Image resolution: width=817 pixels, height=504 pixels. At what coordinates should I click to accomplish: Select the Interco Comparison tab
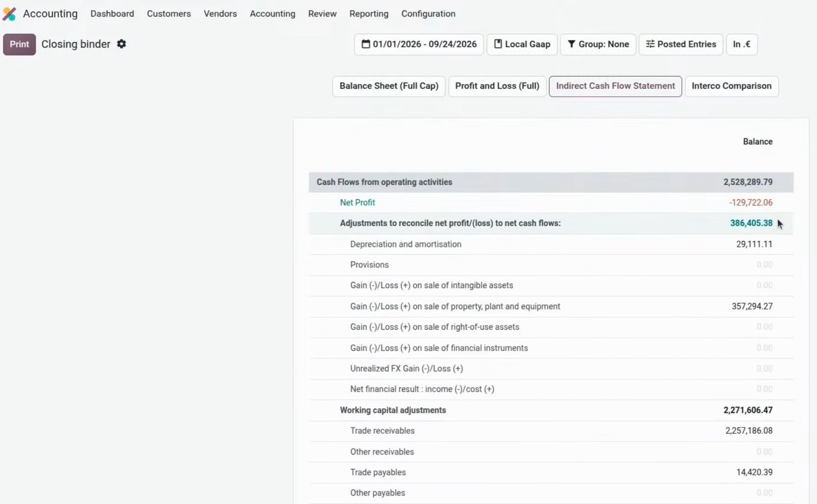[731, 86]
